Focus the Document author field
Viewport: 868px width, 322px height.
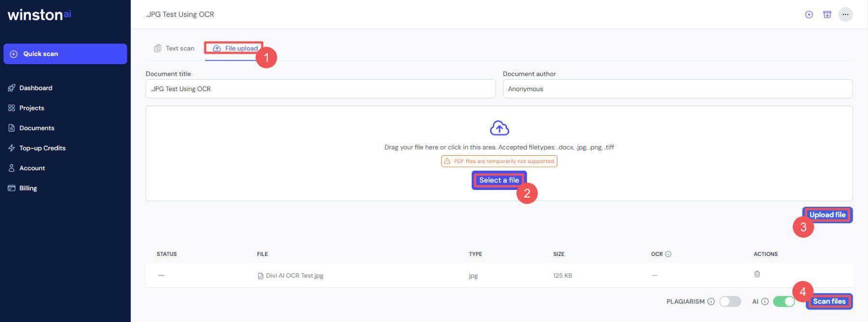(x=677, y=89)
